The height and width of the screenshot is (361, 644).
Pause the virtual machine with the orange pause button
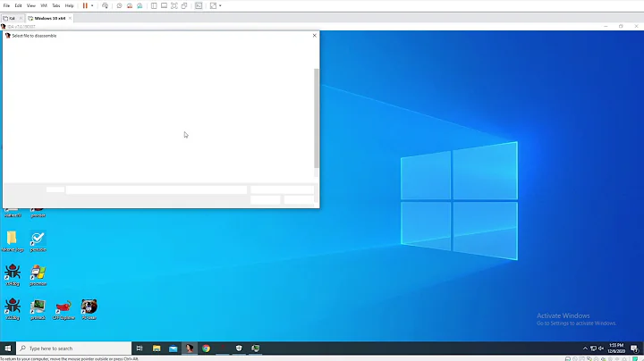85,5
